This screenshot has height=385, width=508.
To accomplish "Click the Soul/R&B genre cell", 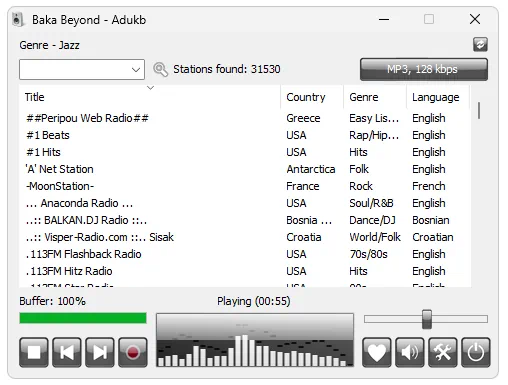I will click(371, 203).
